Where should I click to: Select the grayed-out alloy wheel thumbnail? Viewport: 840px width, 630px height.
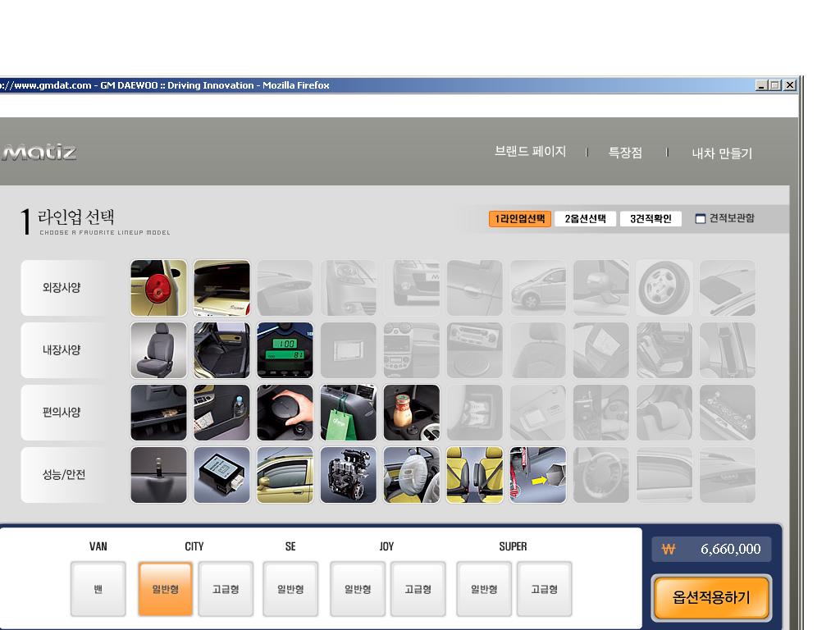(664, 288)
